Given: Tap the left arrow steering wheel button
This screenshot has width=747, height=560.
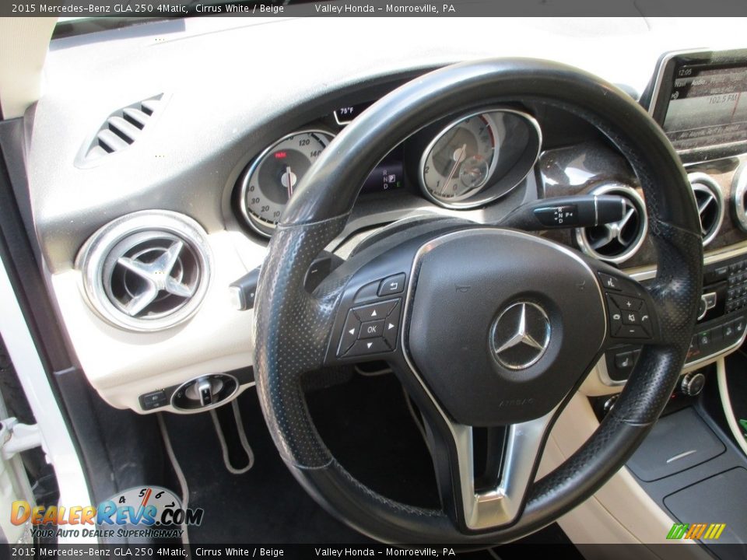Looking at the screenshot, I should (352, 331).
